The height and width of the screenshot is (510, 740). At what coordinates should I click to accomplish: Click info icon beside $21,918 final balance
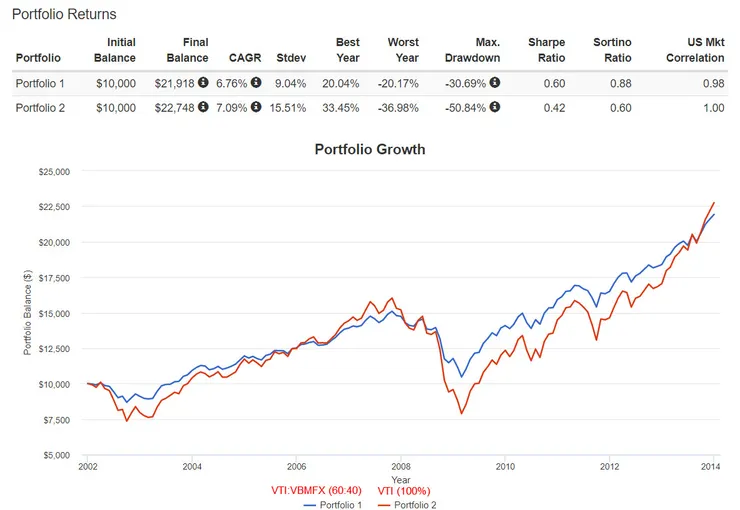click(203, 83)
